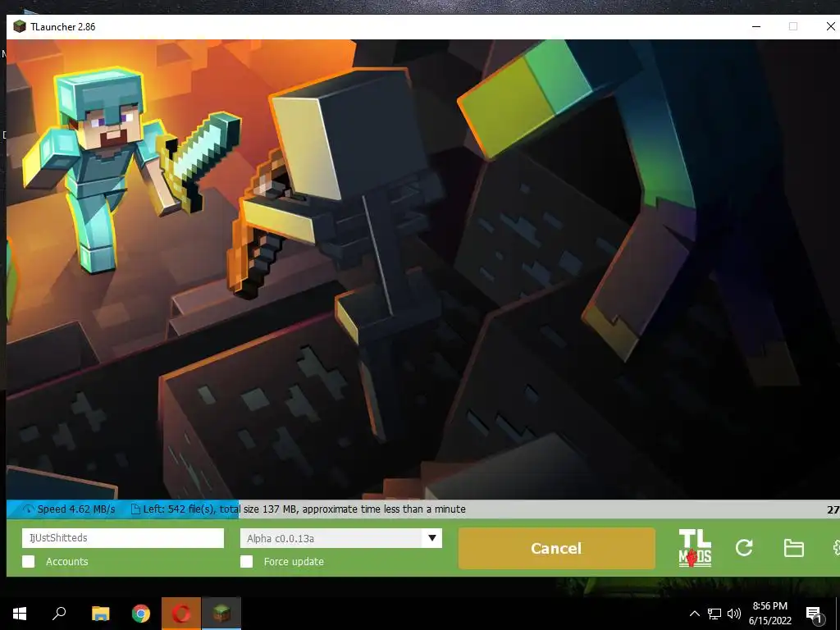
Task: Minimize the TLauncher window
Action: [x=756, y=26]
